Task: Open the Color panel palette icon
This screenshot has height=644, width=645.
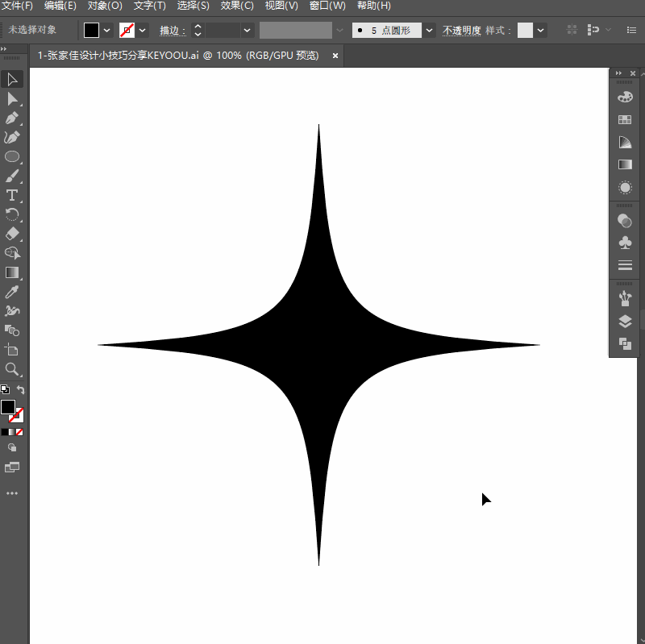Action: tap(625, 97)
